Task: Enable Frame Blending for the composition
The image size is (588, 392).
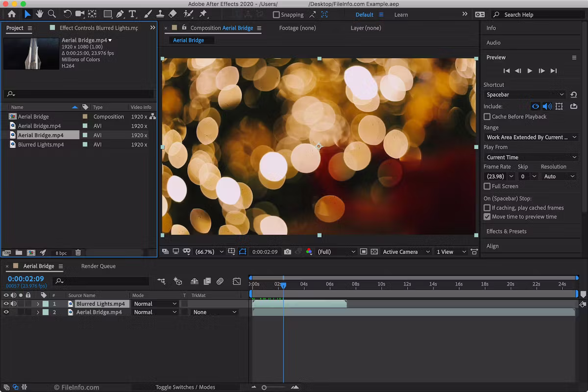Action: click(207, 281)
